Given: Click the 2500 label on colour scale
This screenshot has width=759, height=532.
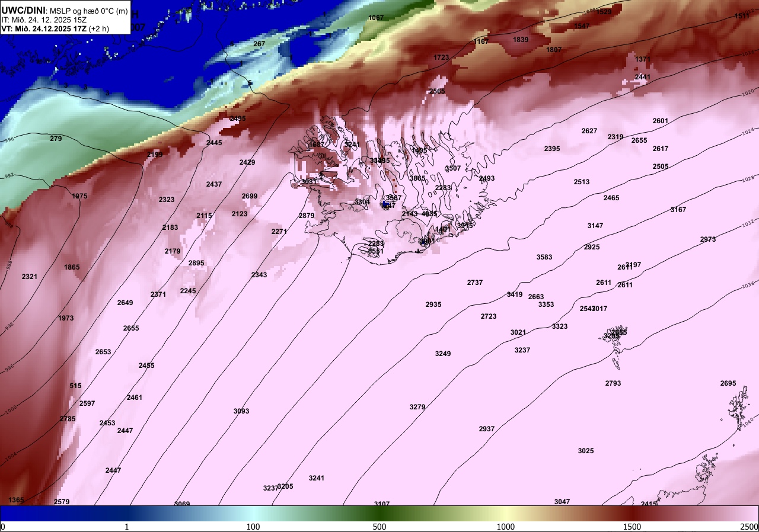Looking at the screenshot, I should (750, 527).
